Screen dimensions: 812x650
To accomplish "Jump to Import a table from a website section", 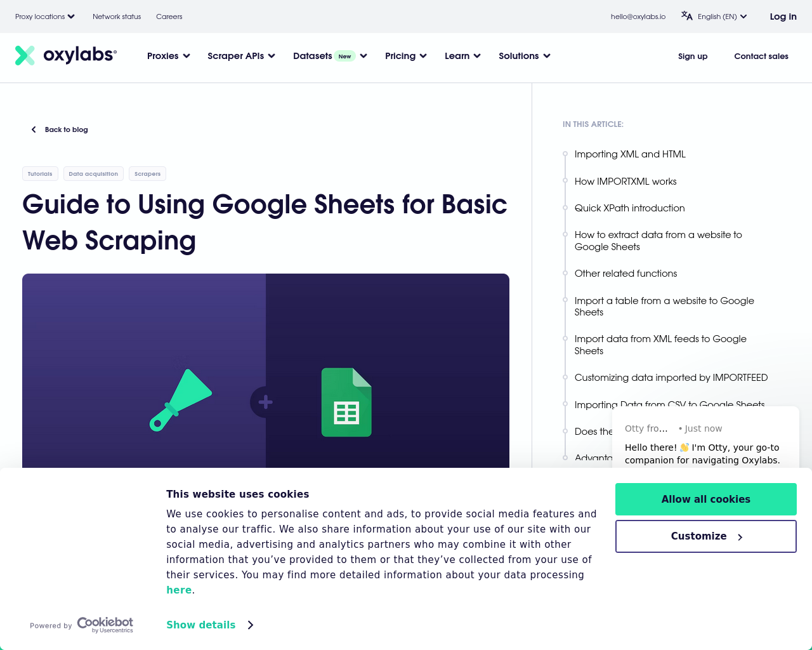I will [x=664, y=307].
